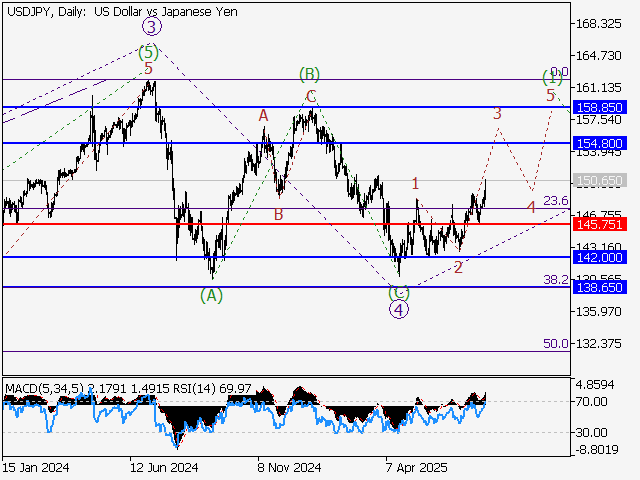
Task: Click the circled purple wave 3 label
Action: [151, 27]
